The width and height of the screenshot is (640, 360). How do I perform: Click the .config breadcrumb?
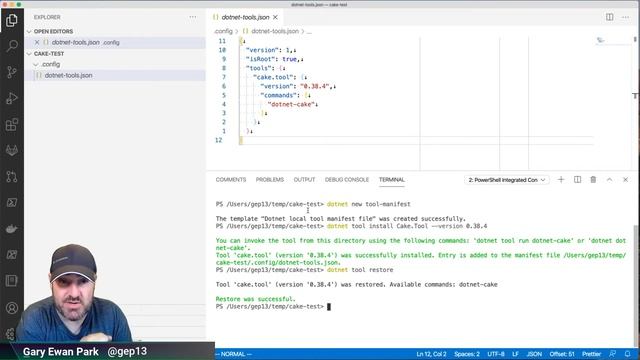223,31
